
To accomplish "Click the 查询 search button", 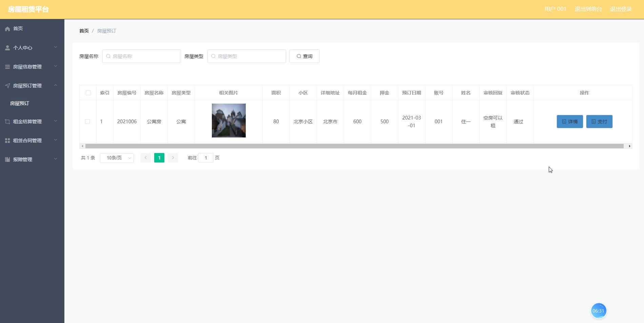I will [304, 56].
